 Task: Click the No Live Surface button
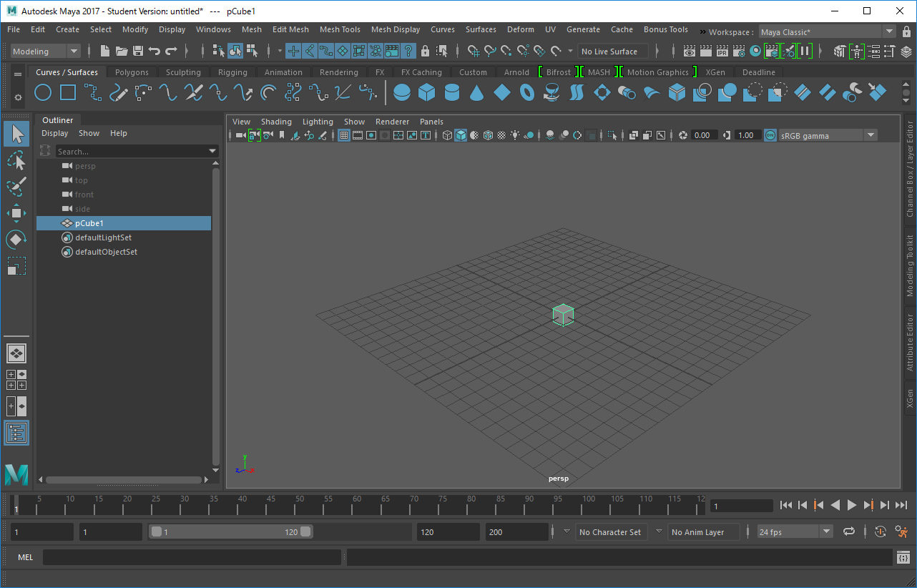pos(609,52)
